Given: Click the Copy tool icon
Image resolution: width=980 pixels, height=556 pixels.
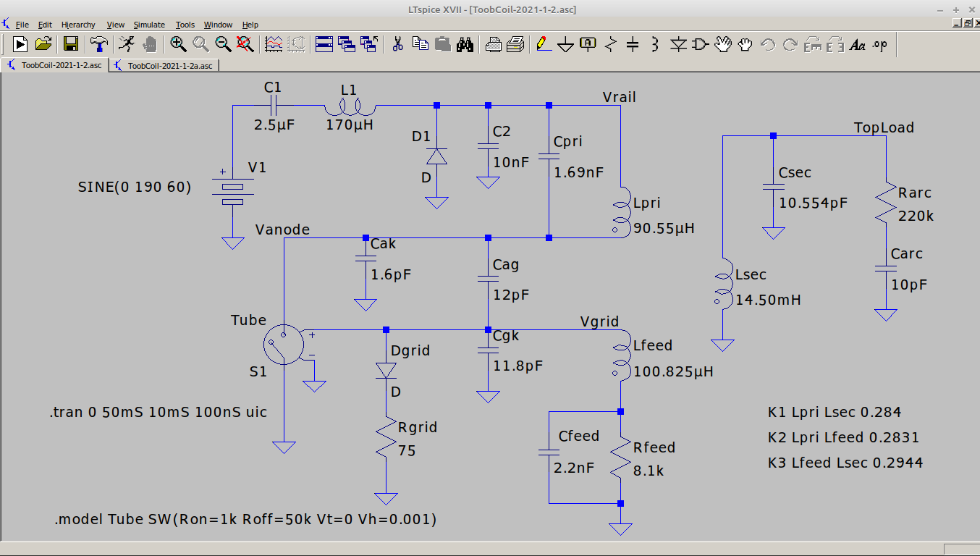Looking at the screenshot, I should (x=420, y=44).
